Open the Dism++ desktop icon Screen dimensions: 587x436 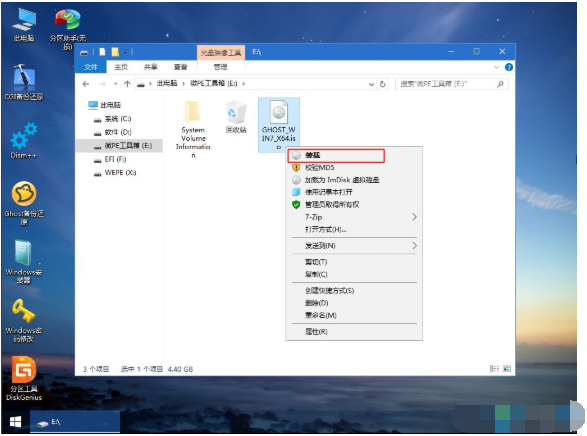tap(24, 141)
